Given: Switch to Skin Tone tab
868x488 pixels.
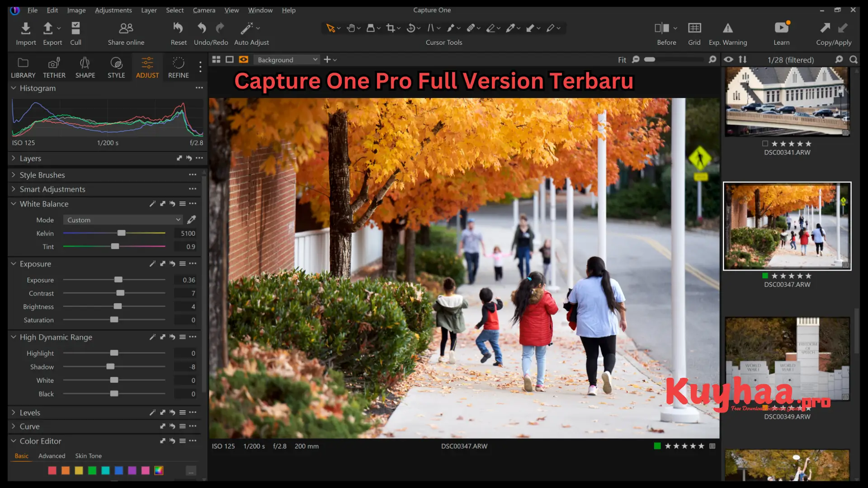Looking at the screenshot, I should click(x=88, y=456).
